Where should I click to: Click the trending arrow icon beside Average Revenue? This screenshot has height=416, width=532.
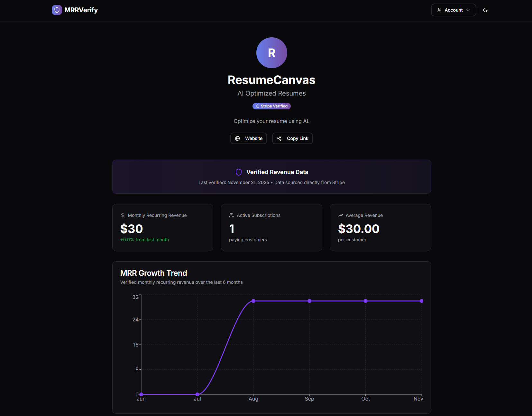341,215
